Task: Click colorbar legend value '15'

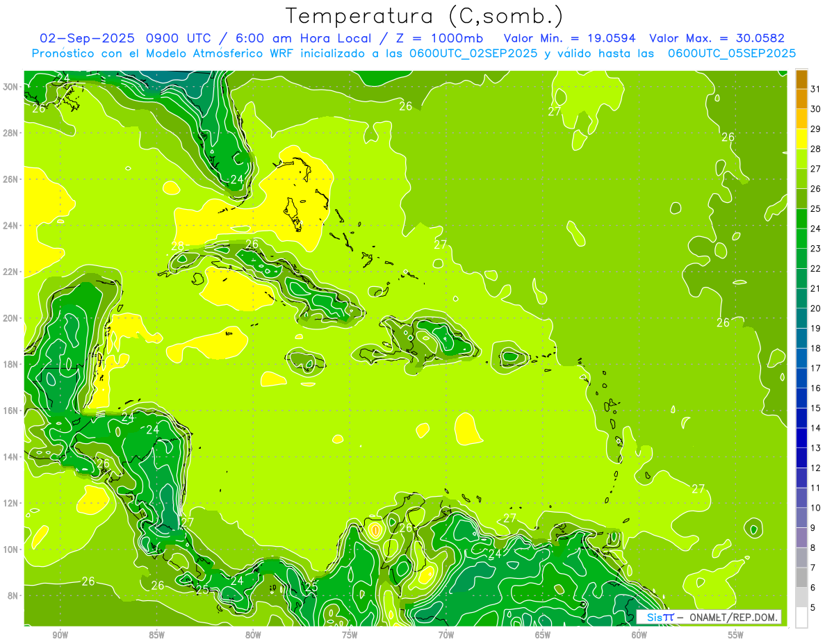Action: tap(816, 408)
